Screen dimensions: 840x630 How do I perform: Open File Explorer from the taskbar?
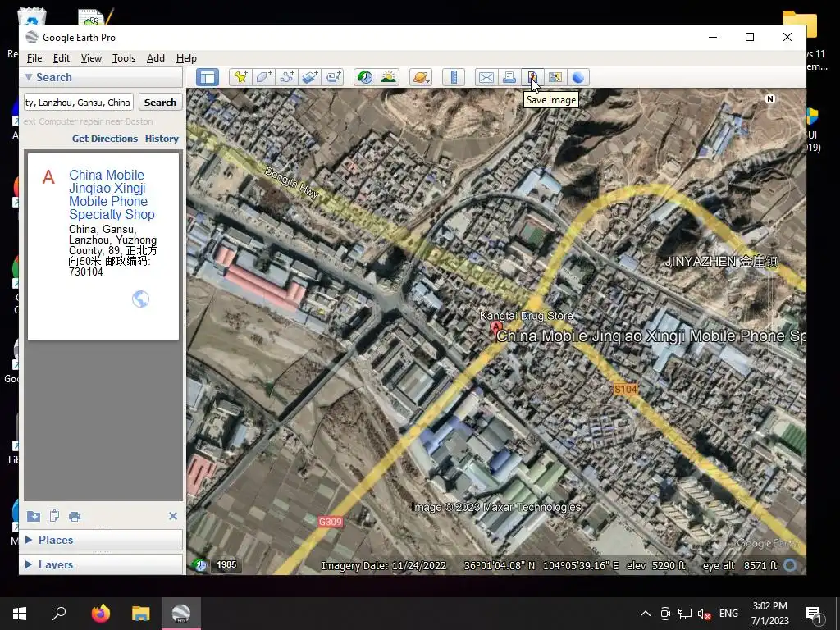141,614
